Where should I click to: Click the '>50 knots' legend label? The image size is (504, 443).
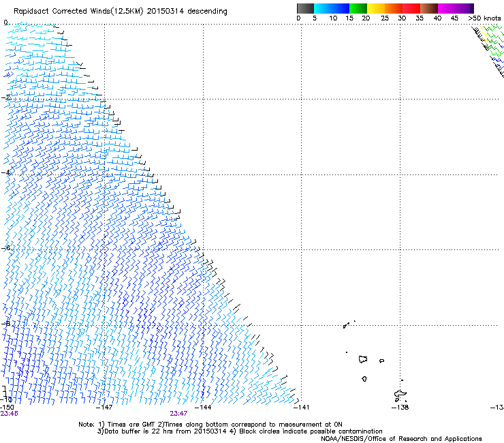coord(484,18)
